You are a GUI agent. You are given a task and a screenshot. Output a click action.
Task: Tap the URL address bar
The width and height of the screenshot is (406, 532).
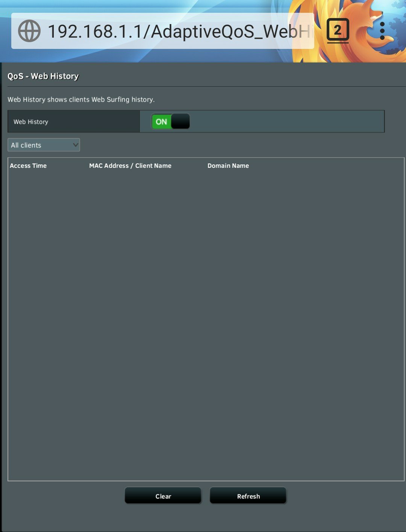point(162,31)
